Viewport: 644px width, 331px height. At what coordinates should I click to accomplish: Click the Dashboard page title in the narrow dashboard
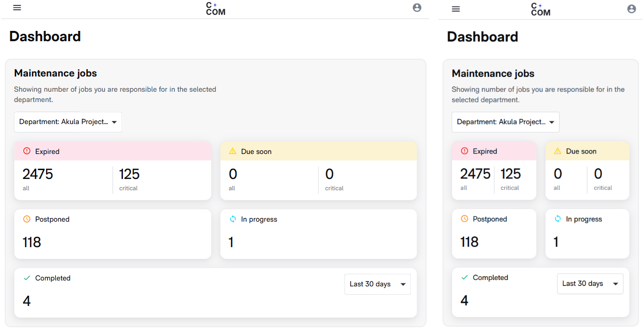tap(482, 37)
